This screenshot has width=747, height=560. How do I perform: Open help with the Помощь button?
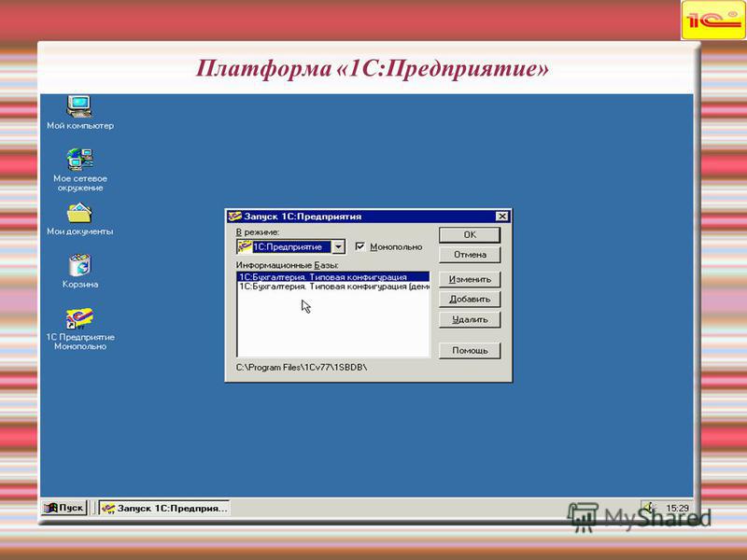[x=470, y=351]
